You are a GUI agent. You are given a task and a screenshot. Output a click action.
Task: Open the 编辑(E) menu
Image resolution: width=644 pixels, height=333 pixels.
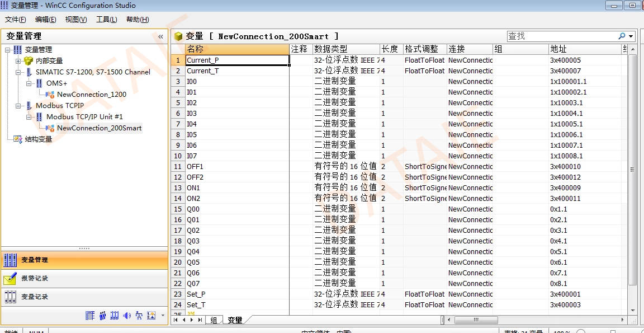[46, 20]
